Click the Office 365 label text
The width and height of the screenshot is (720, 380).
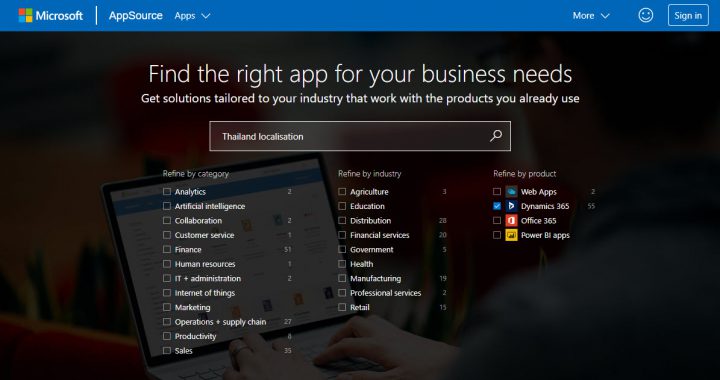click(539, 221)
